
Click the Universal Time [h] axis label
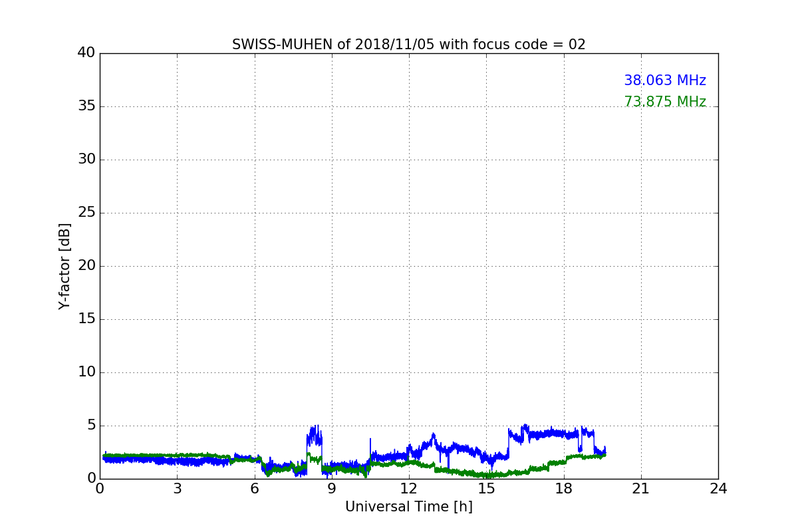[x=408, y=507]
